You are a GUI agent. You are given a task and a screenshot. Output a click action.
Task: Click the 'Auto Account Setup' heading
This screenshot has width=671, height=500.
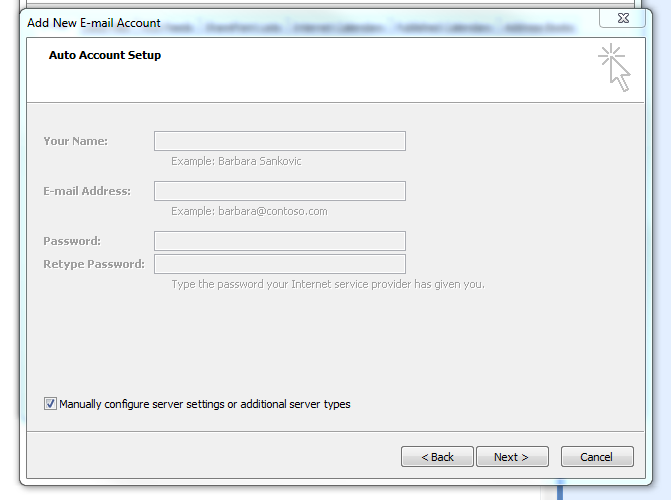(x=105, y=55)
